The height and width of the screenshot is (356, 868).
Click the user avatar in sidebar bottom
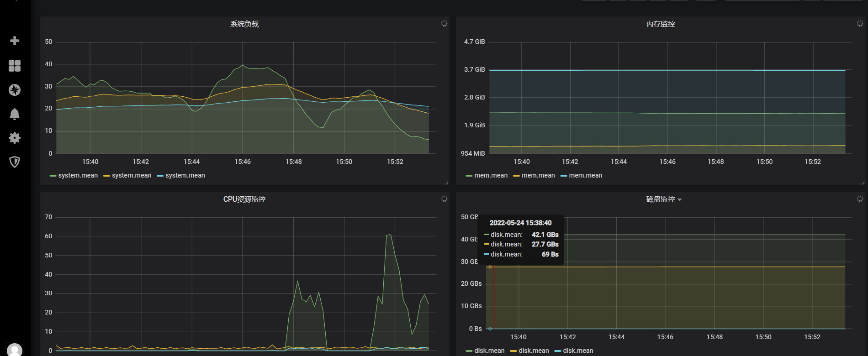15,351
